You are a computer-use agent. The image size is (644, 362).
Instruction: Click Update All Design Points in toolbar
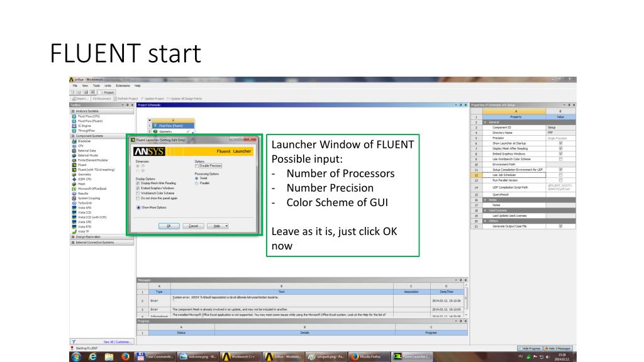184,99
